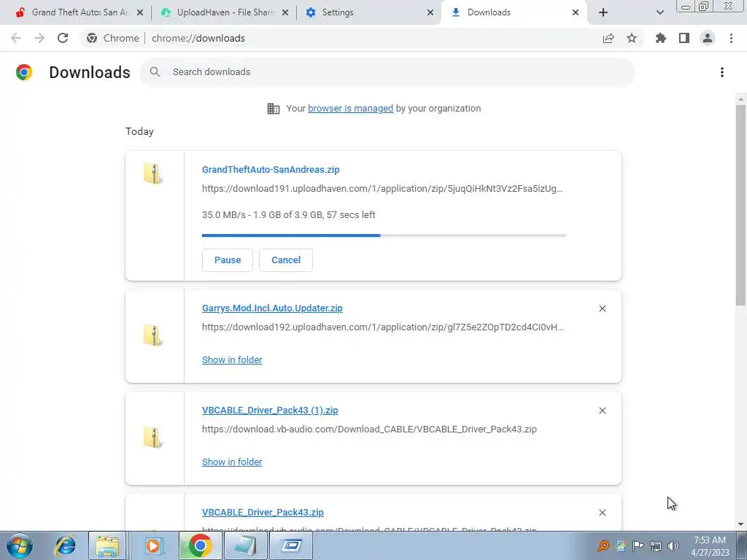Close the Settings tab
This screenshot has height=560, width=747.
(430, 12)
